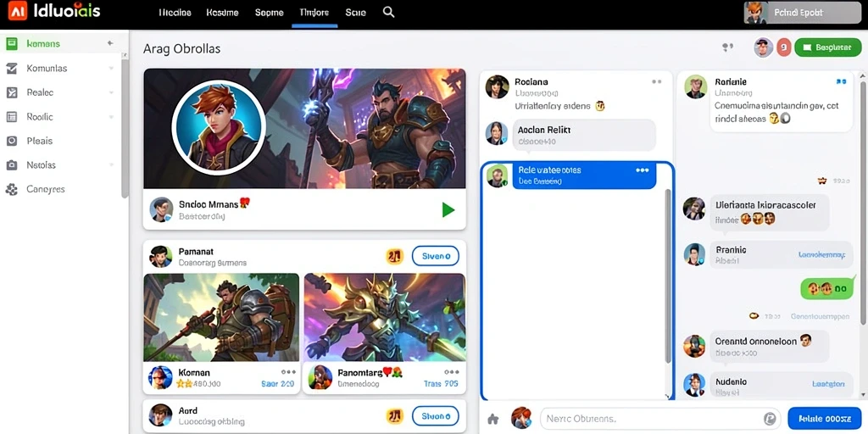Switch to the Sopme top tab
The height and width of the screenshot is (434, 868).
pos(269,12)
